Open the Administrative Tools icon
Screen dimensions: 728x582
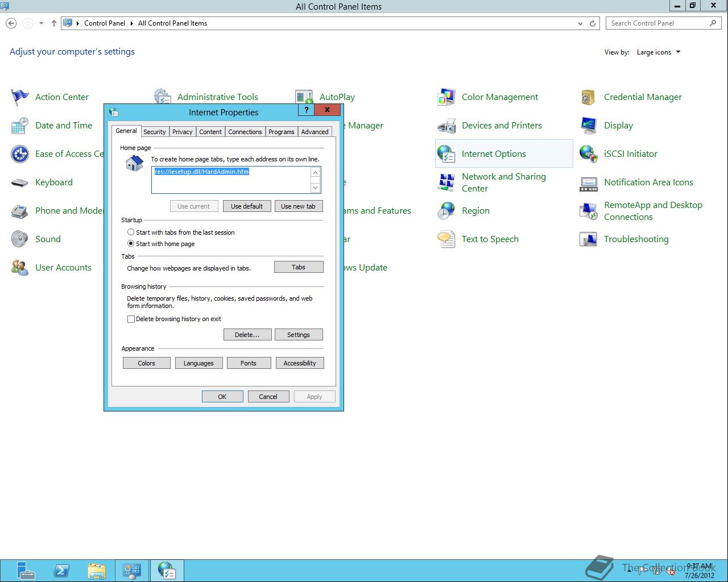point(162,96)
